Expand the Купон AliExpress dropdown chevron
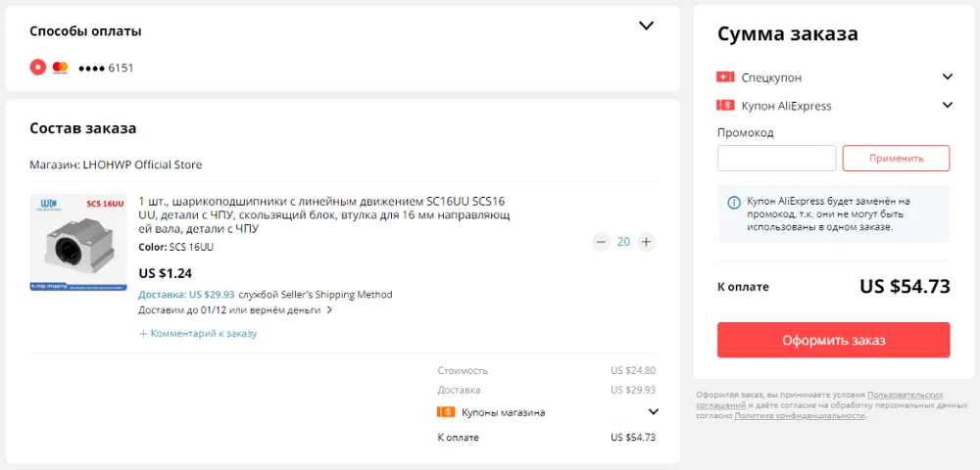 (x=948, y=106)
